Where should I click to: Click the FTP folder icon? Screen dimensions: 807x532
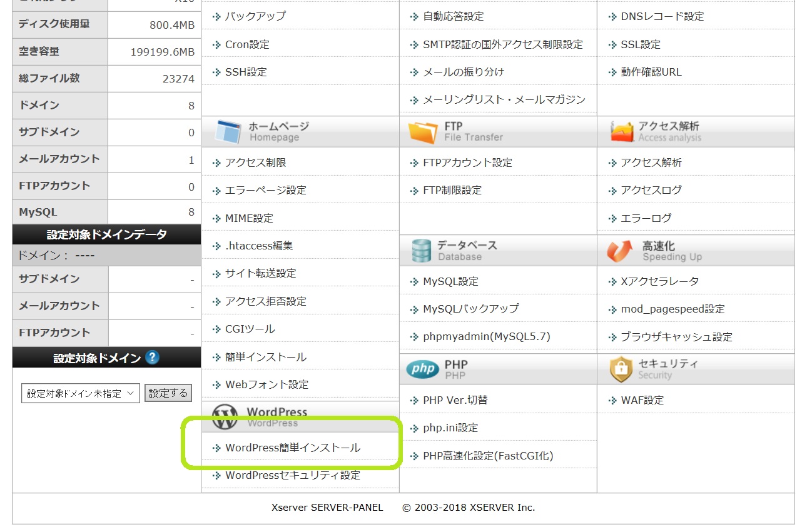[x=423, y=131]
